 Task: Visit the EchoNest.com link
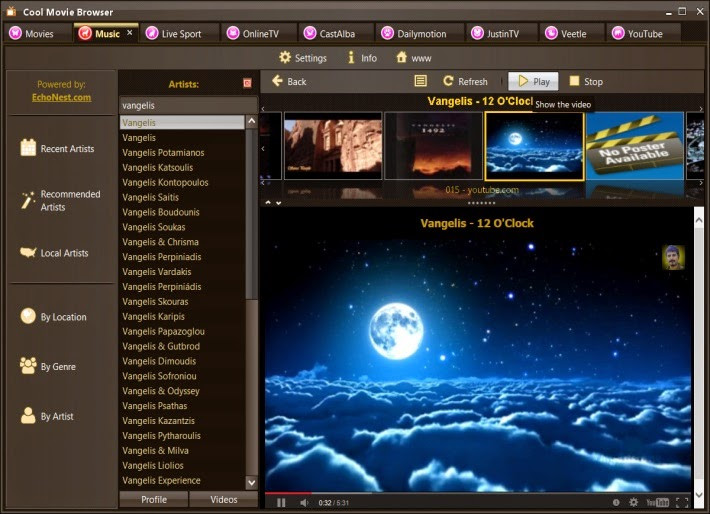click(x=62, y=97)
